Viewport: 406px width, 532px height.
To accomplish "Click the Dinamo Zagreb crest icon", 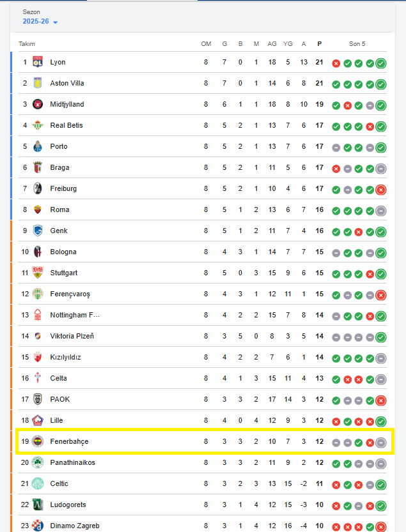I will click(38, 526).
